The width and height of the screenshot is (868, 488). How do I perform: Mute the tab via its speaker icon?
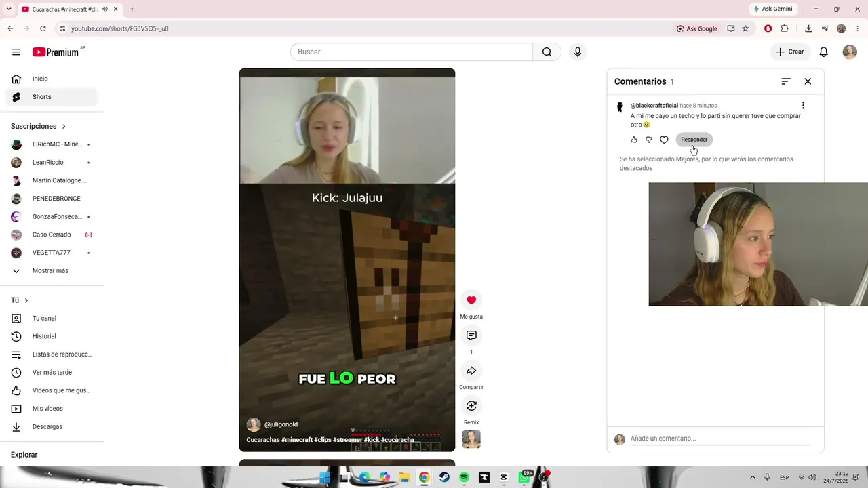(104, 9)
